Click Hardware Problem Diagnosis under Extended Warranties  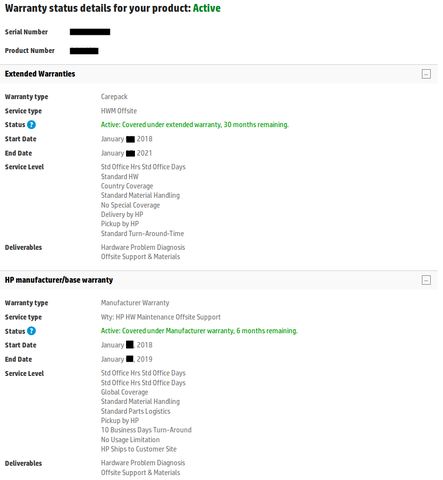pos(143,247)
